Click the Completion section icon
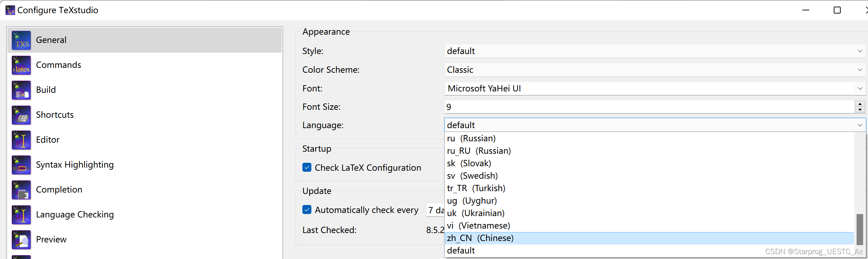 pyautogui.click(x=21, y=190)
